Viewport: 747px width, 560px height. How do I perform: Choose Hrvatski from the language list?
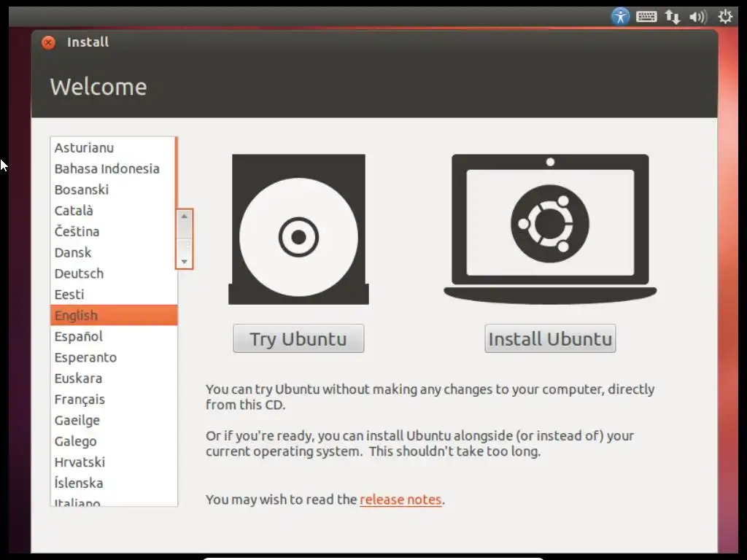coord(114,462)
